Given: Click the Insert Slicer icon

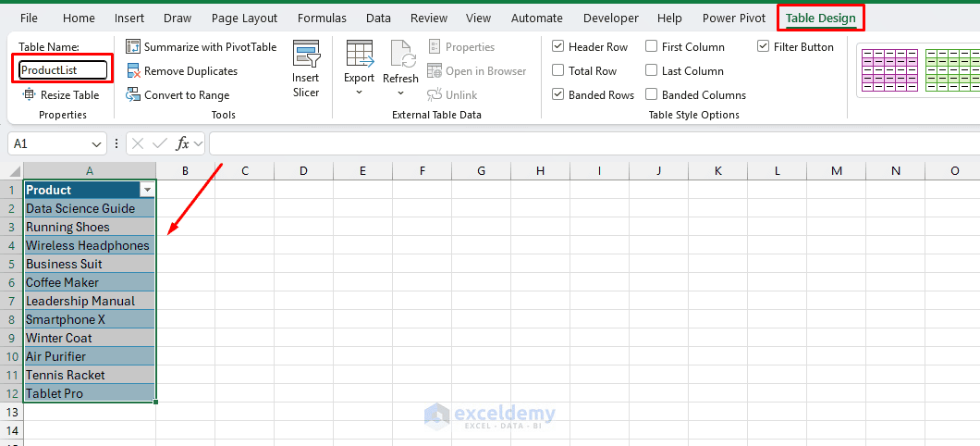Looking at the screenshot, I should [x=306, y=55].
